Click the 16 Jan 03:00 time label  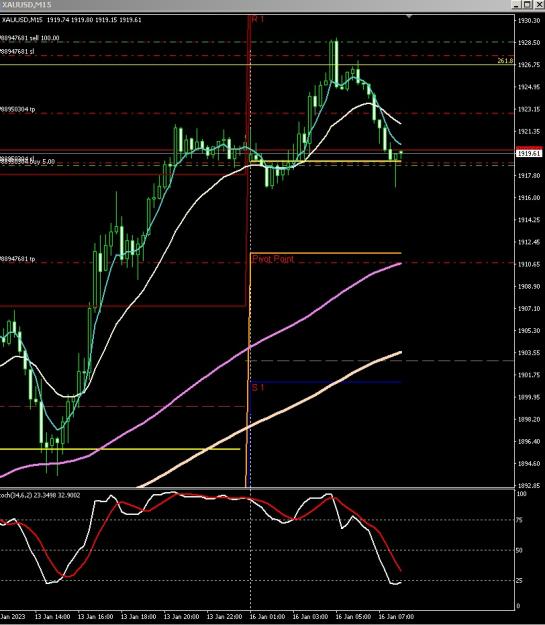310,617
